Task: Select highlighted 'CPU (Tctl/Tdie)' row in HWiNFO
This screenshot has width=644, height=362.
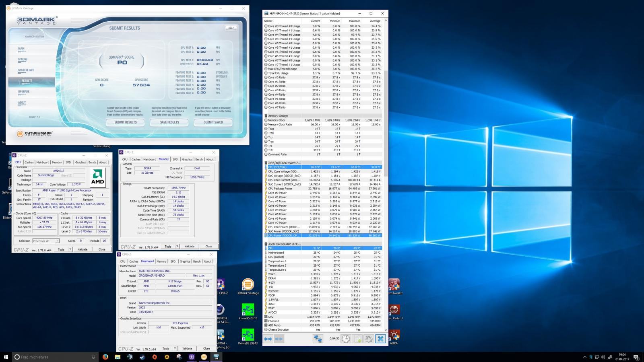Action: tap(323, 167)
